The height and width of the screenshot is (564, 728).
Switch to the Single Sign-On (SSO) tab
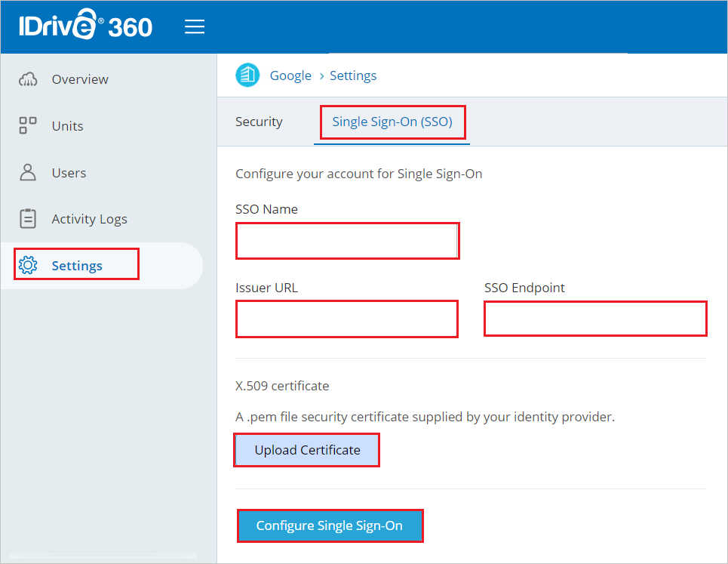click(392, 122)
